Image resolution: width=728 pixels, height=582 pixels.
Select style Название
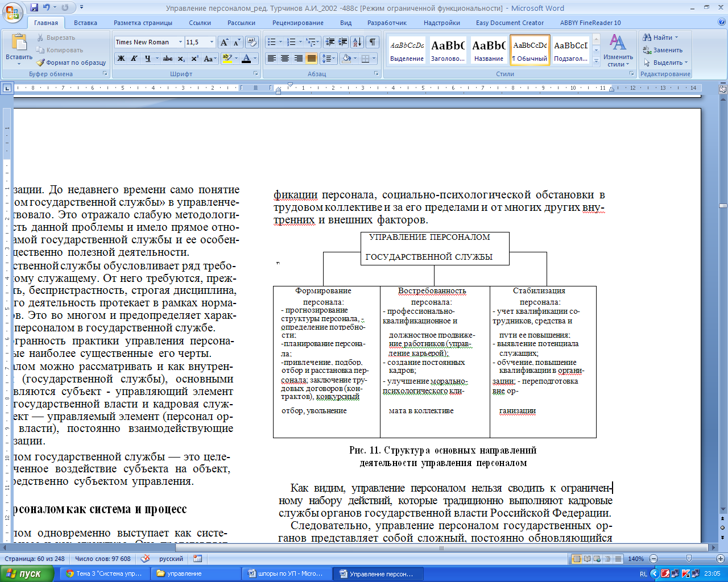[x=489, y=50]
